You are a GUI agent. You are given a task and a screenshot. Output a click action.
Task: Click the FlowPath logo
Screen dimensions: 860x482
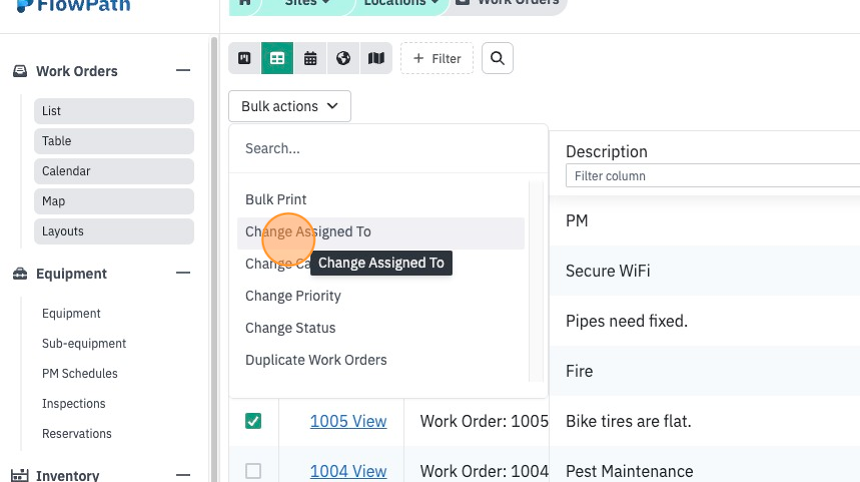click(73, 5)
